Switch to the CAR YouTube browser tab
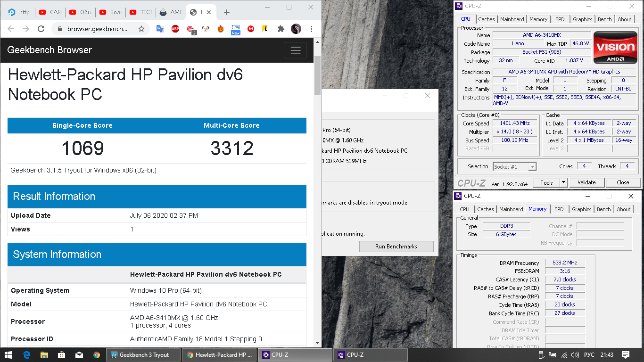The width and height of the screenshot is (644, 362). 50,12
